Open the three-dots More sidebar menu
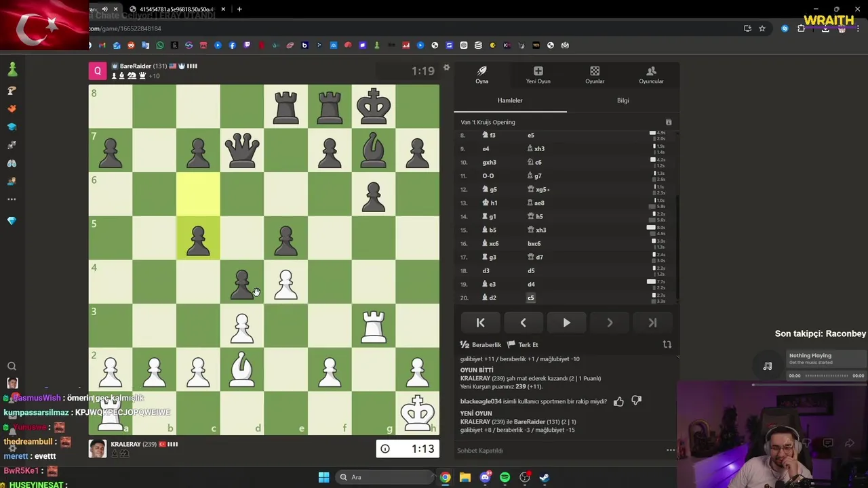The width and height of the screenshot is (868, 488). 12,199
